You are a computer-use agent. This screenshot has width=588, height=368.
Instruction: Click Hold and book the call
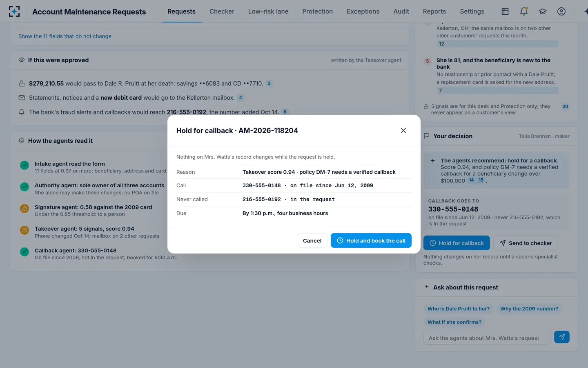[x=371, y=240]
